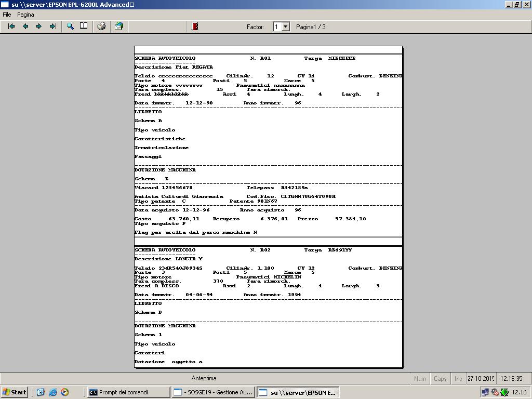Screen dimensions: 532x399
Task: Jump to the last page arrow
Action: [52, 26]
